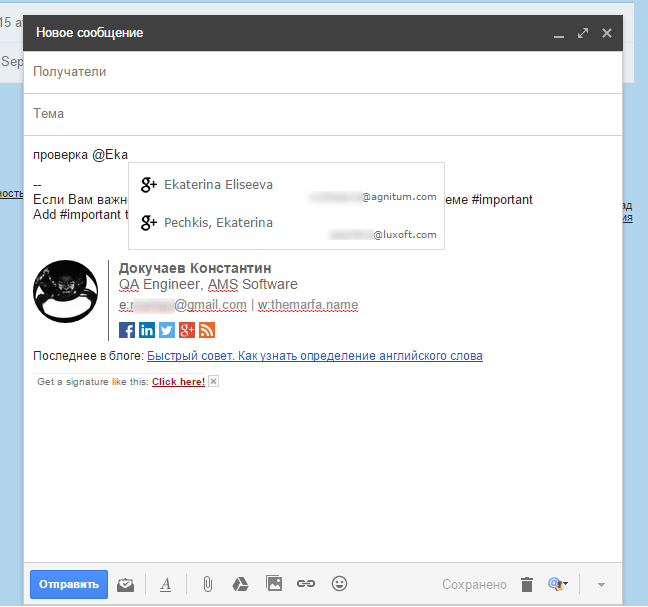Open the Google+ icon in signature

(187, 330)
